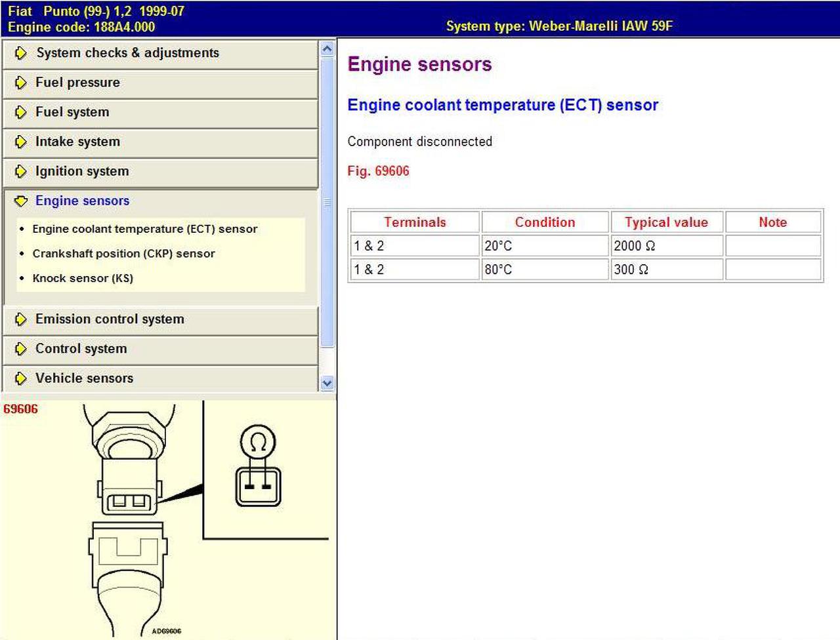Open Crankshaft position (CKP) sensor item
Image resolution: width=840 pixels, height=640 pixels.
click(124, 254)
